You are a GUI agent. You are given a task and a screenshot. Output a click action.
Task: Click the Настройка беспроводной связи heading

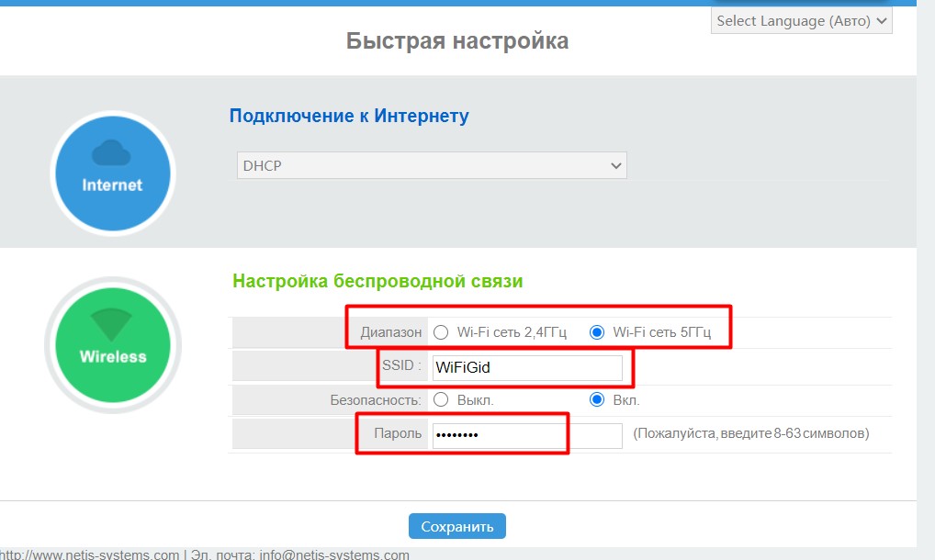pos(377,282)
